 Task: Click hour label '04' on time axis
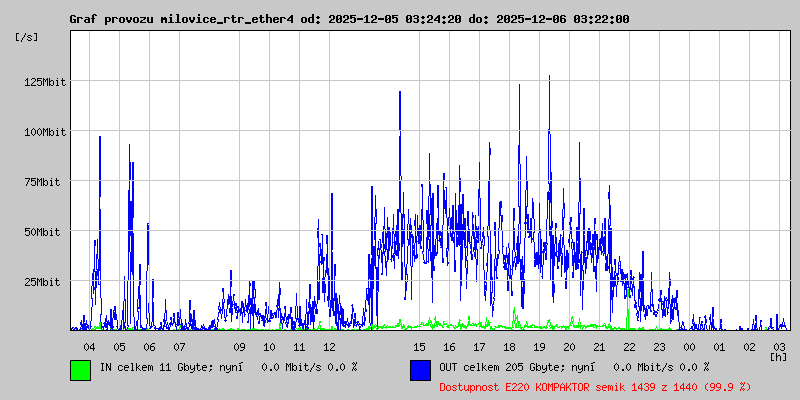(x=89, y=347)
